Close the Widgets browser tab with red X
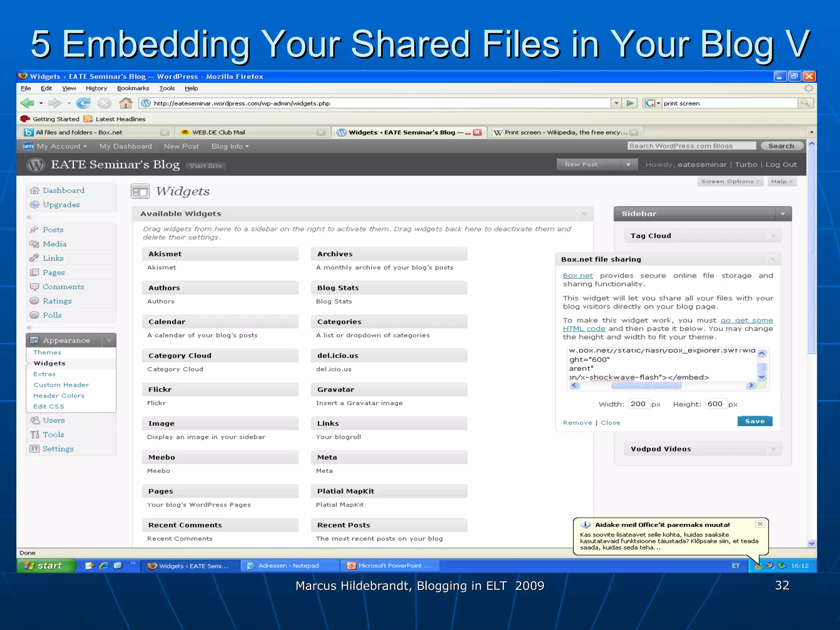This screenshot has width=840, height=630. click(477, 132)
